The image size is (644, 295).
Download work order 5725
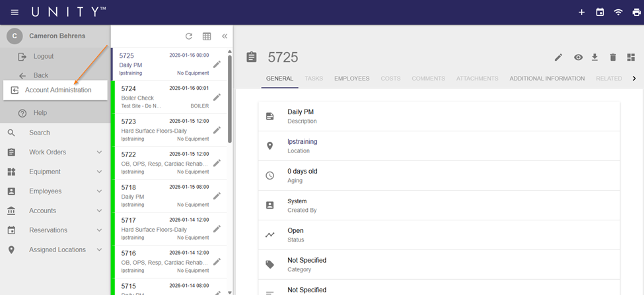(594, 58)
